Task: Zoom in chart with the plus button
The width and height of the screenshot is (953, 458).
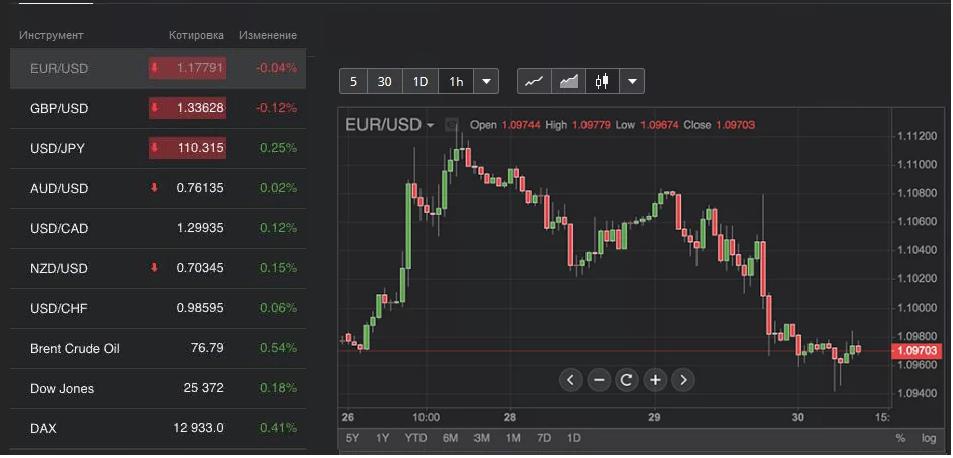Action: [655, 379]
